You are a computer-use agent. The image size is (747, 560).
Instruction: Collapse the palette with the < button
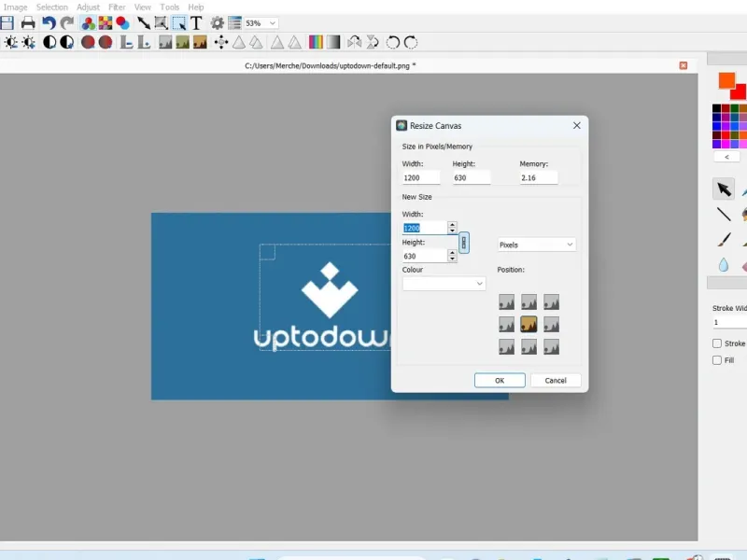coord(726,157)
